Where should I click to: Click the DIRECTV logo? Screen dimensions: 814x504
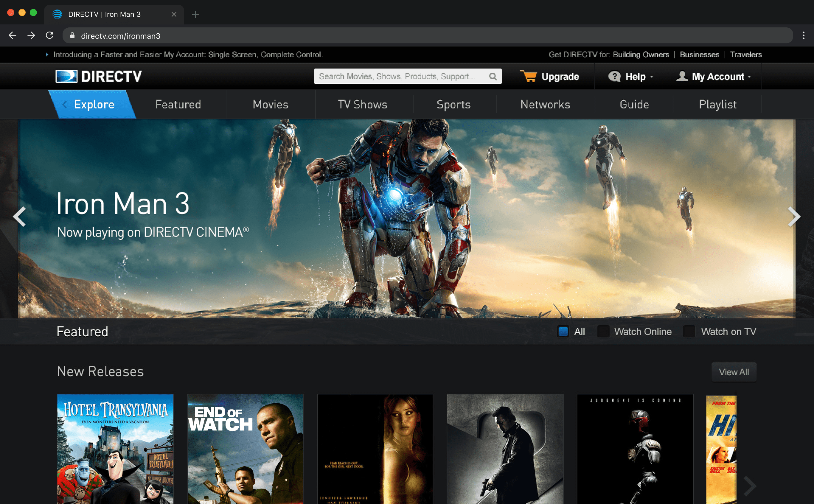point(99,76)
